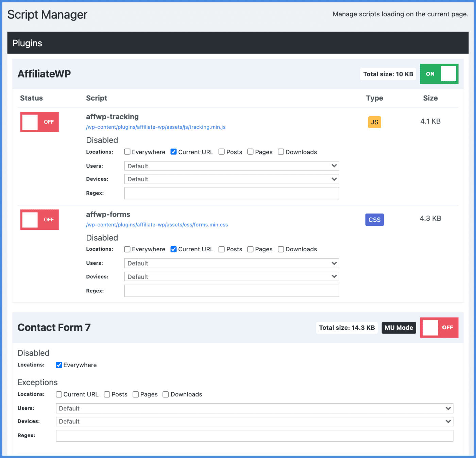Open the tracking.min.js file link
This screenshot has height=458, width=476.
tap(156, 127)
